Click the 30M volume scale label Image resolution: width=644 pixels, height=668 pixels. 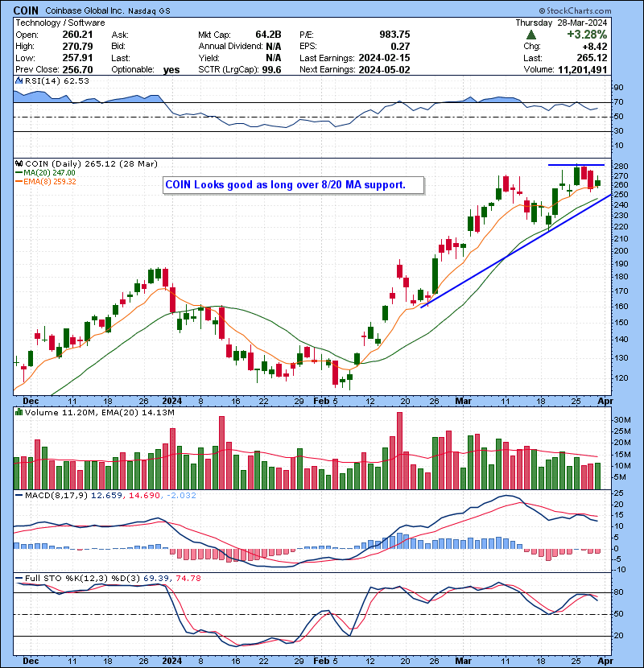[621, 419]
